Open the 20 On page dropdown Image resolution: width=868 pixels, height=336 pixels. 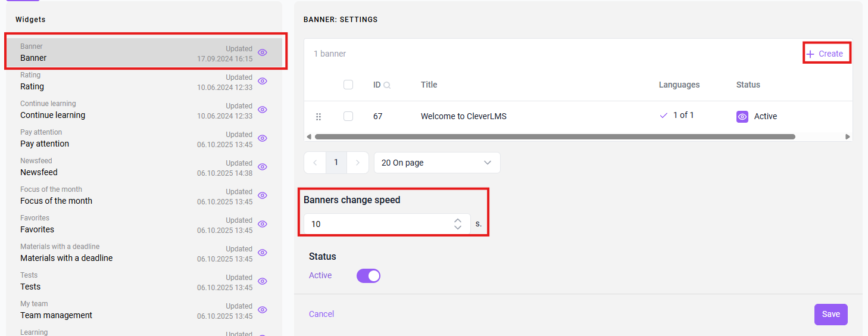tap(437, 163)
